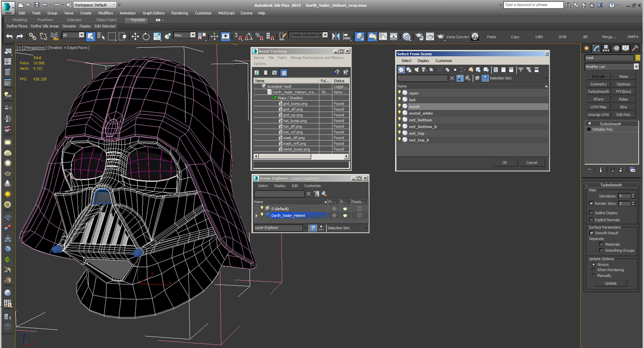Toggle the Angle Snap icon

click(248, 37)
